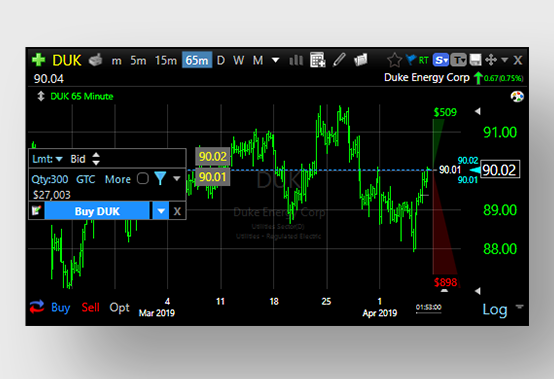This screenshot has width=554, height=379.
Task: Toggle the RT real-time indicator
Action: tap(424, 60)
